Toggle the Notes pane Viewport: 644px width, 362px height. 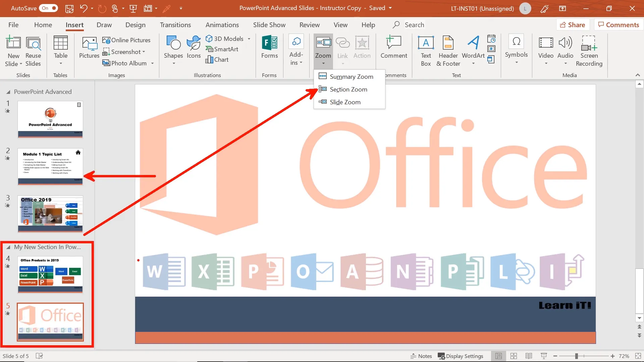(421, 356)
